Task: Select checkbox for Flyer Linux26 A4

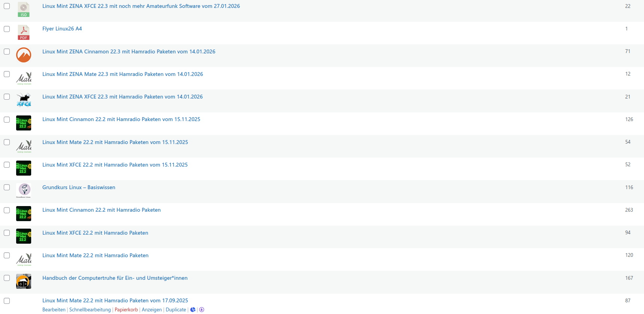Action: point(7,29)
